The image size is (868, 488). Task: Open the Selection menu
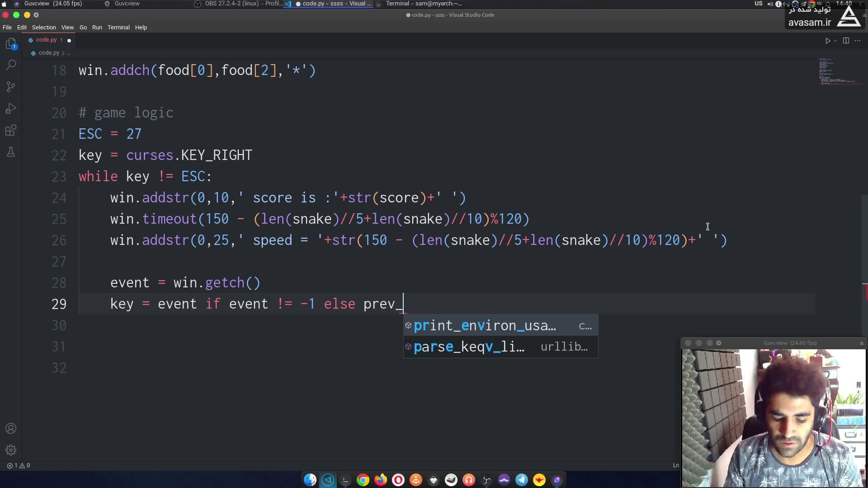(x=44, y=28)
